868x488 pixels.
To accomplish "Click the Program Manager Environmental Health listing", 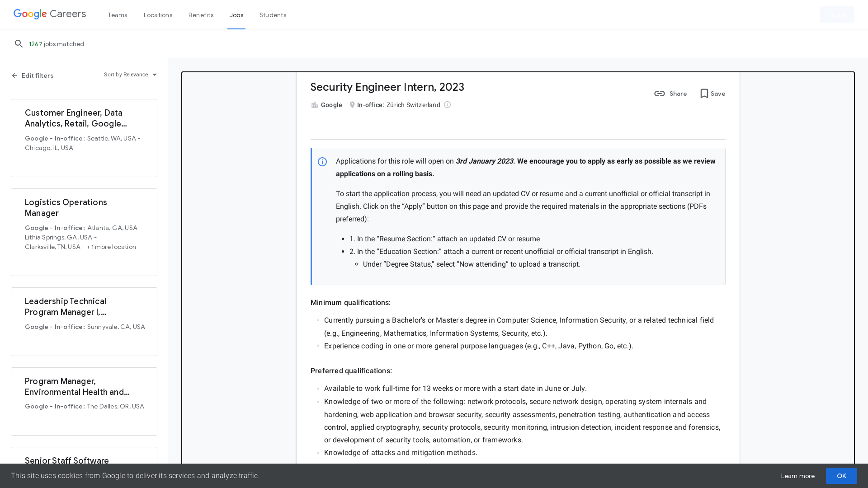I will click(84, 401).
